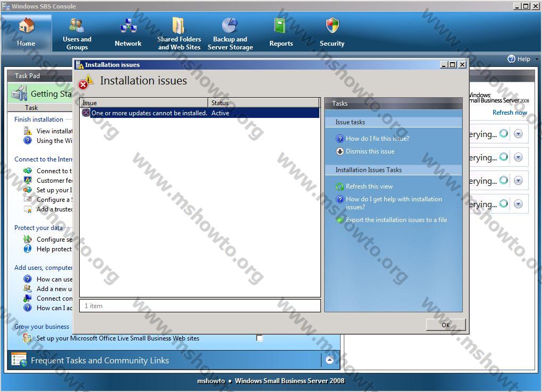Click the 'Grow your business' section heading
The image size is (542, 392).
tap(42, 327)
